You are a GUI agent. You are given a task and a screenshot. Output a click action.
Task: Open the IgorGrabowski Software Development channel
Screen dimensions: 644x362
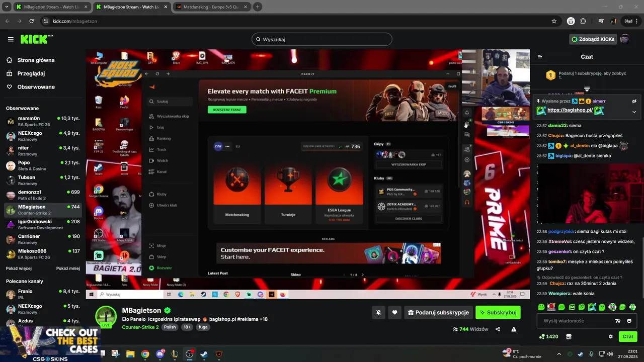click(43, 224)
